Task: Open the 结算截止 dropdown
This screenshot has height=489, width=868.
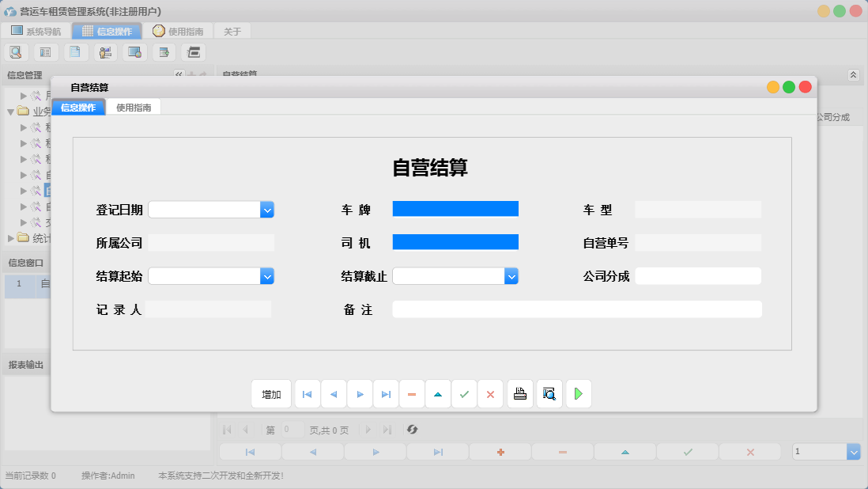Action: [x=511, y=275]
